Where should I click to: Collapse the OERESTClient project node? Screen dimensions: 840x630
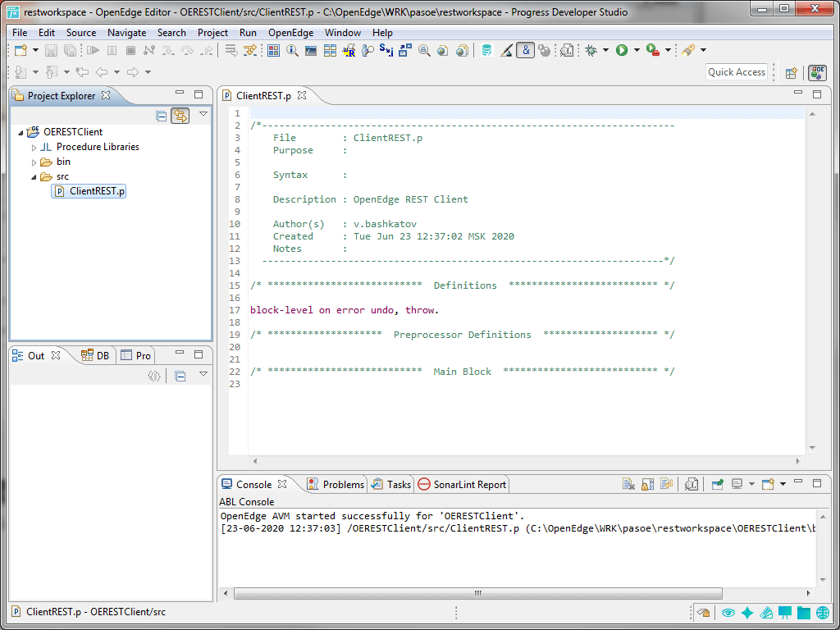(21, 132)
